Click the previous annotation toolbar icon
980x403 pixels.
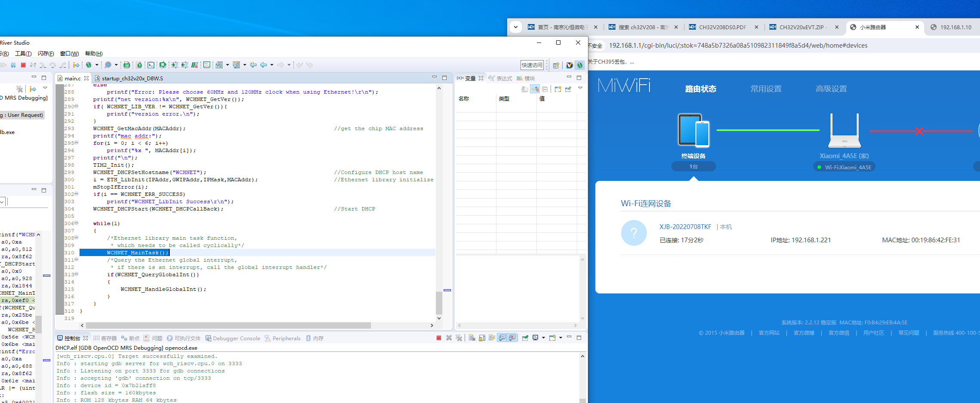click(x=236, y=65)
